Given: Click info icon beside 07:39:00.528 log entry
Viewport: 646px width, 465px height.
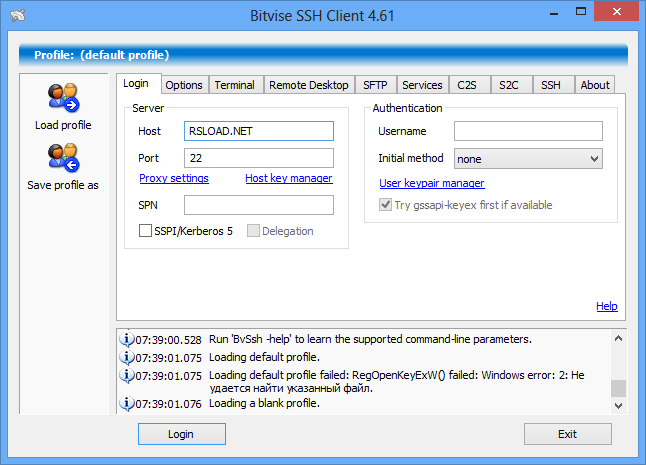Looking at the screenshot, I should [x=126, y=339].
